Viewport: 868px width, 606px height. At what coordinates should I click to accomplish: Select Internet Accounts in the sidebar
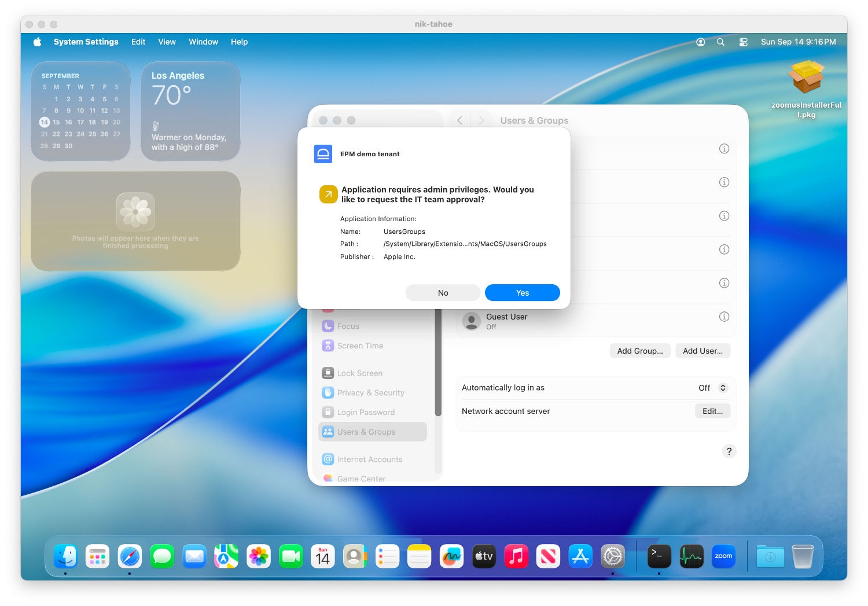[x=373, y=459]
